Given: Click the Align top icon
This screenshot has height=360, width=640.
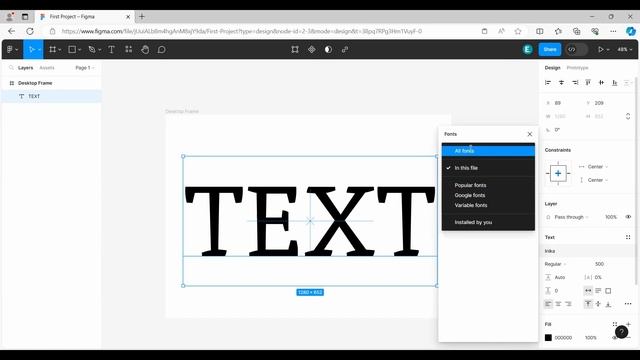Looking at the screenshot, I should (588, 82).
